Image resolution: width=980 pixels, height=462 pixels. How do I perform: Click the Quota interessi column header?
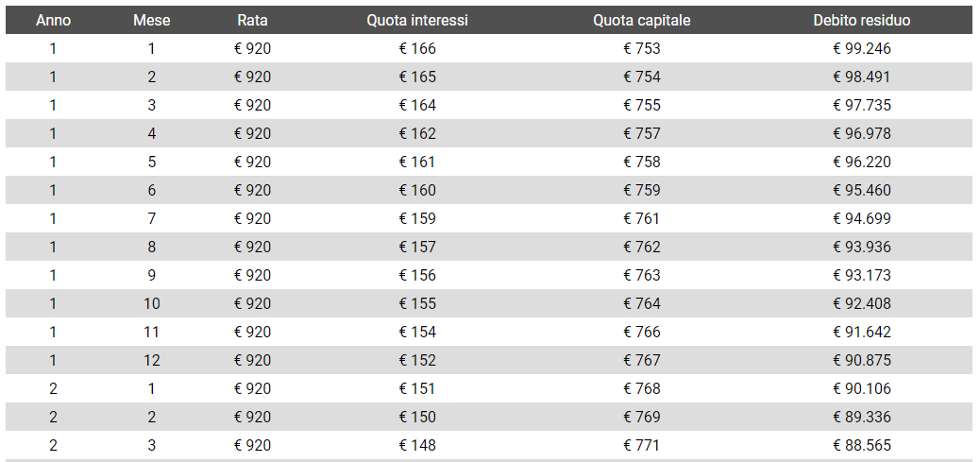(417, 20)
